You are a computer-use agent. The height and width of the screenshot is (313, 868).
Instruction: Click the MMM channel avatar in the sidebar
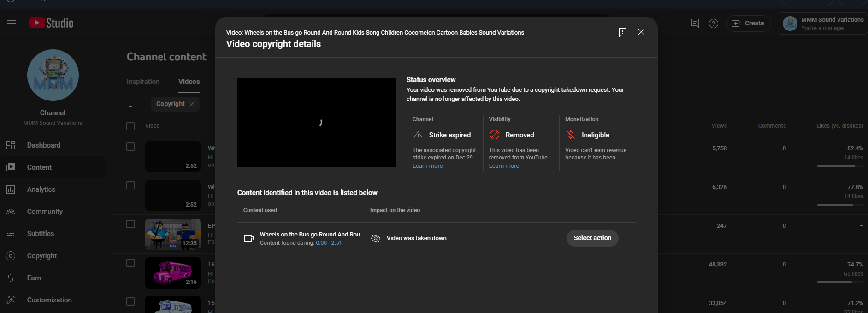click(x=53, y=75)
